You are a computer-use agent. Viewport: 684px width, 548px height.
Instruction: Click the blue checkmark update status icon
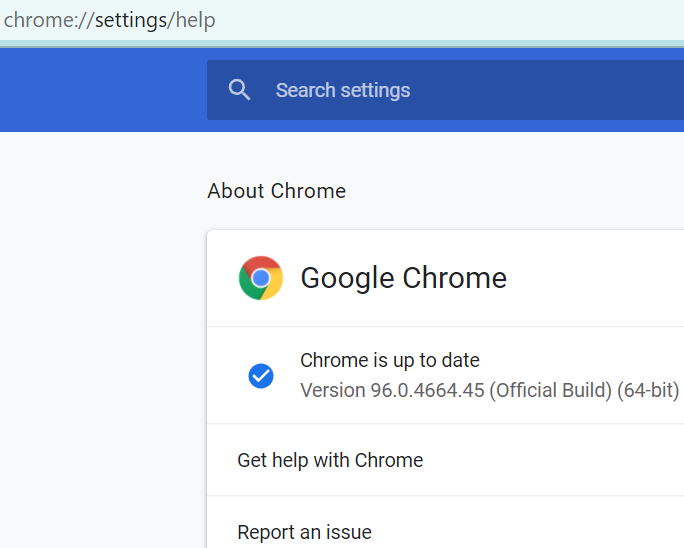coord(261,376)
